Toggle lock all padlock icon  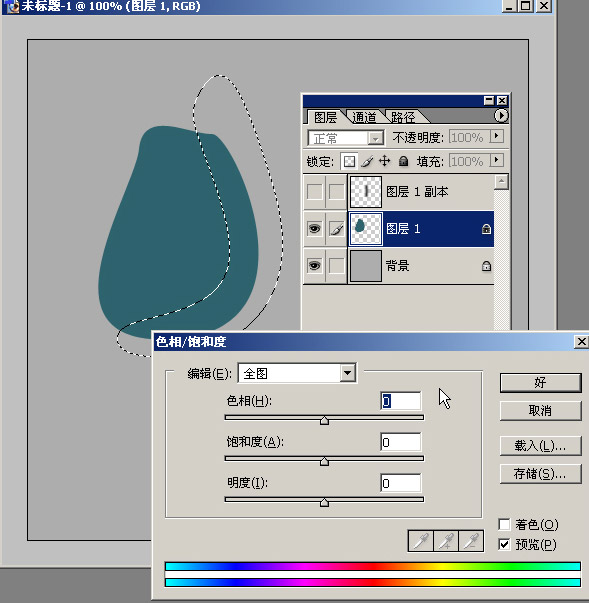[403, 161]
